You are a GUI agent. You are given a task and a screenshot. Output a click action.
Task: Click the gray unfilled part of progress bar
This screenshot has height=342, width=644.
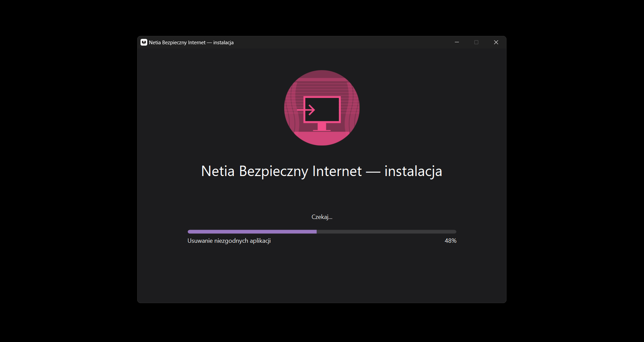tap(386, 232)
